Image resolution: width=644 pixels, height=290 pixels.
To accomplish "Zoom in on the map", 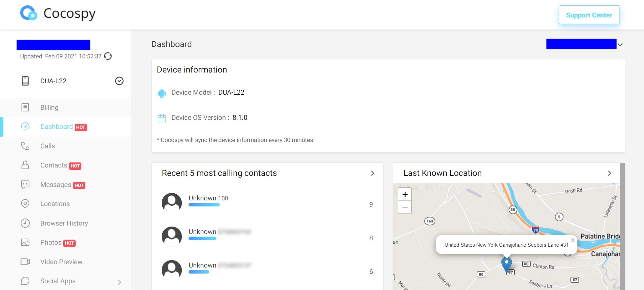I will point(405,194).
